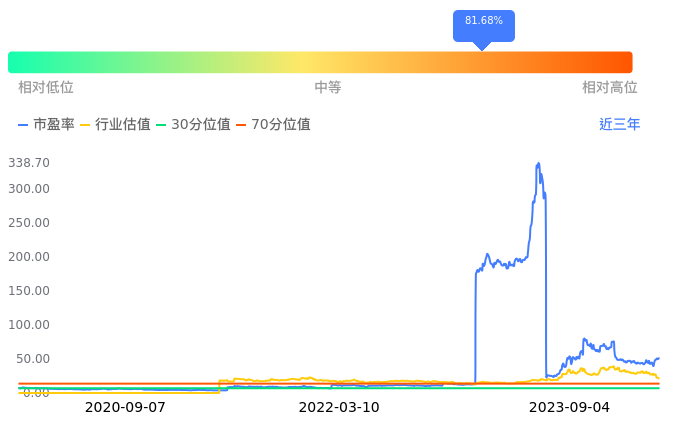Click the 100.00 y-axis value
This screenshot has height=442, width=686.
(29, 325)
